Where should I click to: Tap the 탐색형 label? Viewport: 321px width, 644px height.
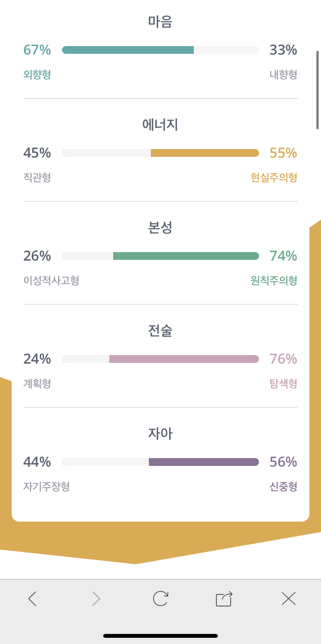[x=283, y=383]
